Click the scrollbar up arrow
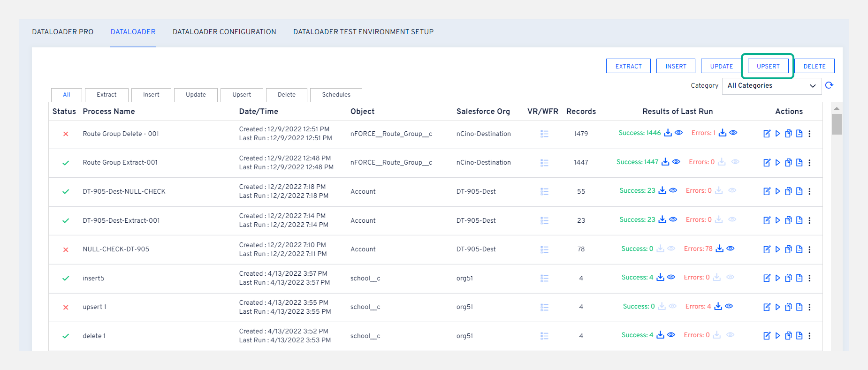The image size is (868, 370). pos(837,108)
